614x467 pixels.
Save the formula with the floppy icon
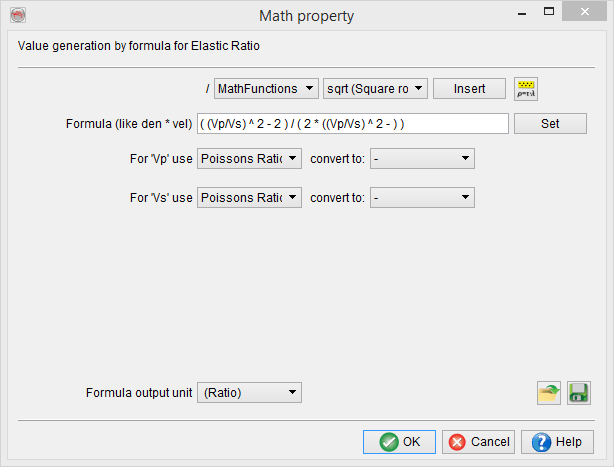(579, 393)
